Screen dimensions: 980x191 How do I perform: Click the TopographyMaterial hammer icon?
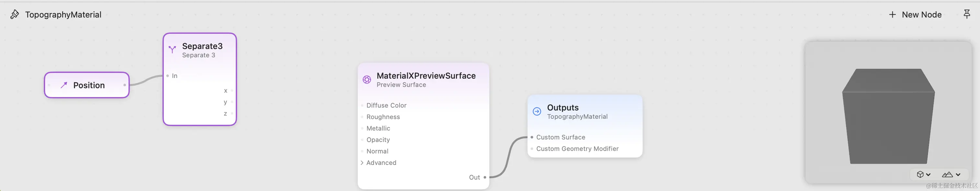click(15, 15)
